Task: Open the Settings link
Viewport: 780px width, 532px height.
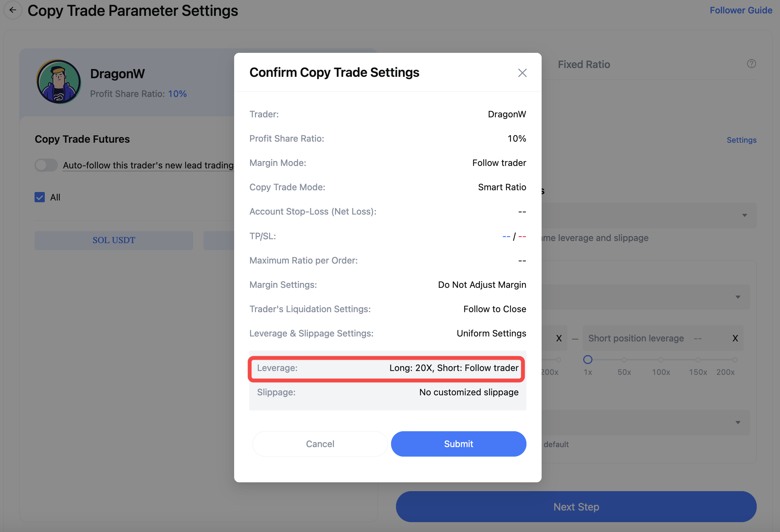Action: [x=742, y=140]
